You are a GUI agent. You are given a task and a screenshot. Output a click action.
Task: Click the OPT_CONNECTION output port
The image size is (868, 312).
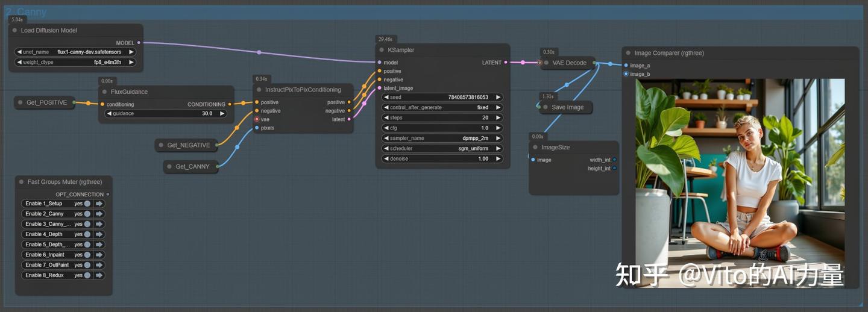108,195
